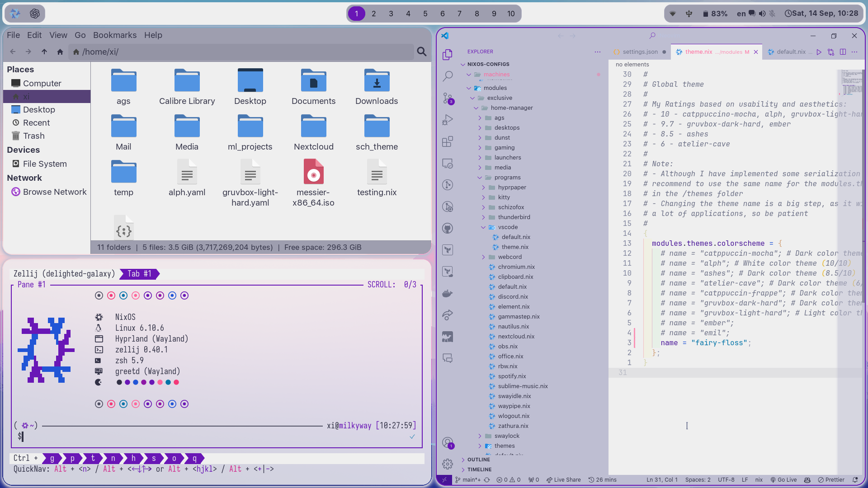Open the View menu in file manager
Image resolution: width=868 pixels, height=488 pixels.
point(58,34)
